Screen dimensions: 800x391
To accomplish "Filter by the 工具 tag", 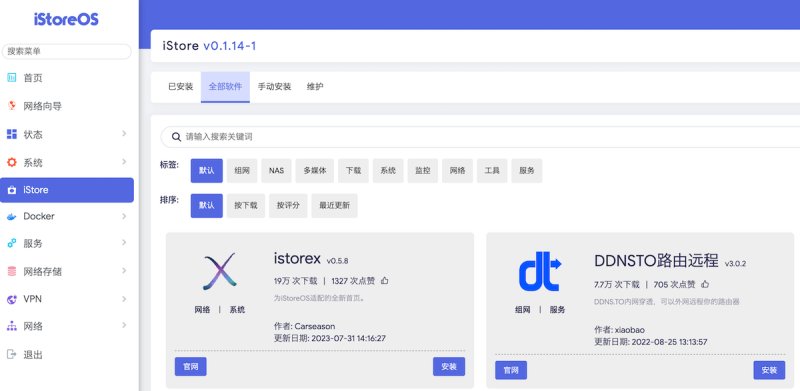I will click(x=492, y=170).
